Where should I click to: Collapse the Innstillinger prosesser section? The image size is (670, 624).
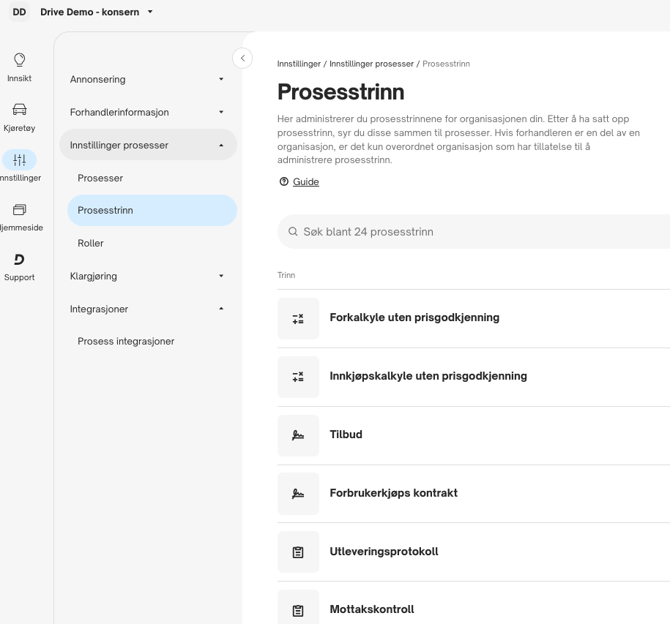pyautogui.click(x=148, y=145)
